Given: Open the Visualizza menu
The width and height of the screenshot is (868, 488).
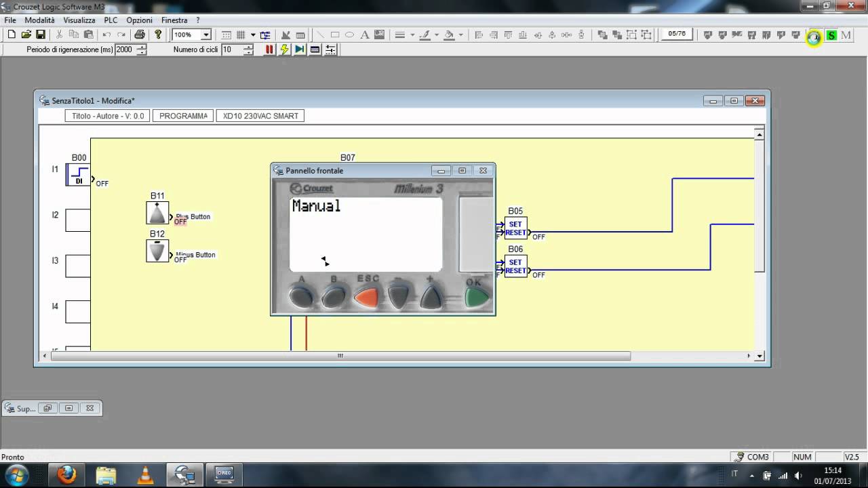Looking at the screenshot, I should click(79, 20).
